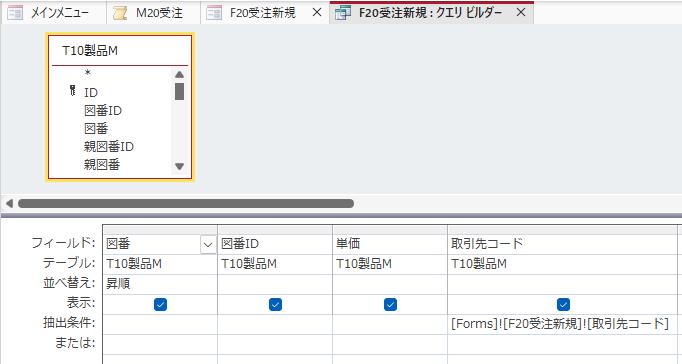Click the または cell under 取引先コード
Screen dimensions: 682x364
coord(562,344)
